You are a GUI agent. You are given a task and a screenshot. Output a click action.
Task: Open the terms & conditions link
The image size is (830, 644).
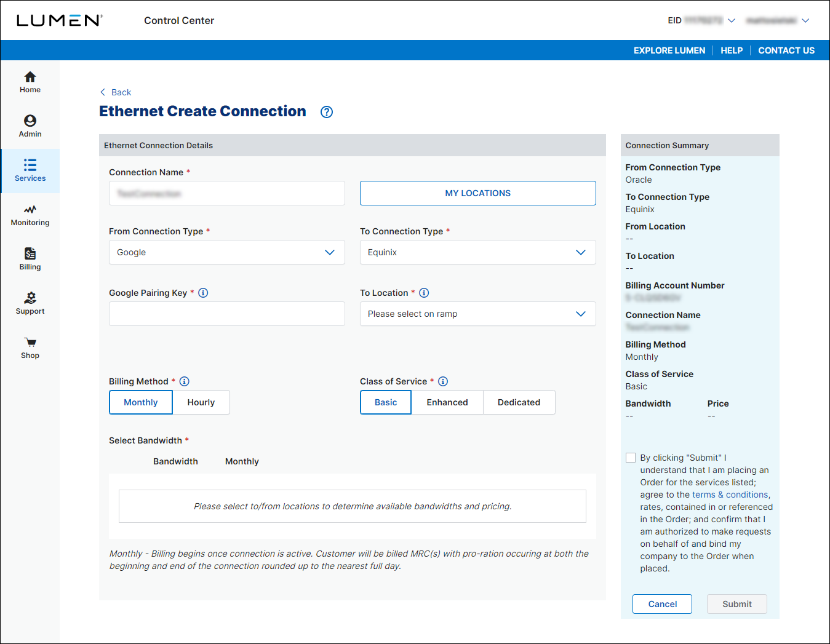click(x=730, y=495)
